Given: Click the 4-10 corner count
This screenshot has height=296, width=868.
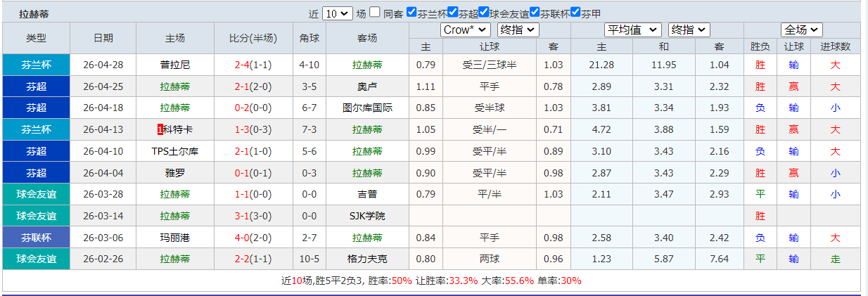Looking at the screenshot, I should [x=309, y=65].
